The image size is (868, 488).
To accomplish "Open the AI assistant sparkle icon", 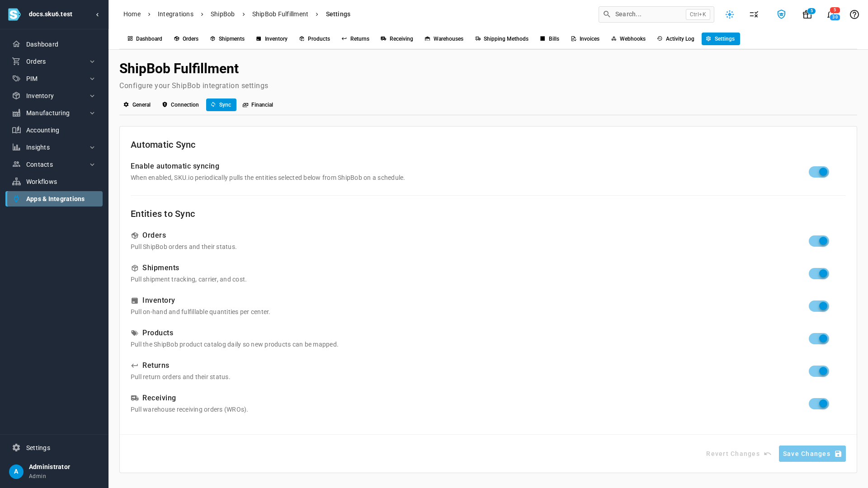I will (730, 14).
